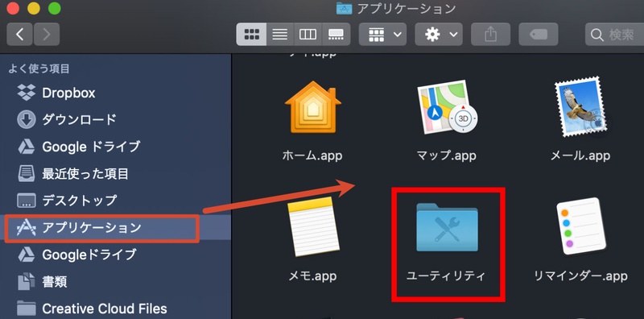
Task: Open ダウンロード in the sidebar
Action: coord(116,119)
